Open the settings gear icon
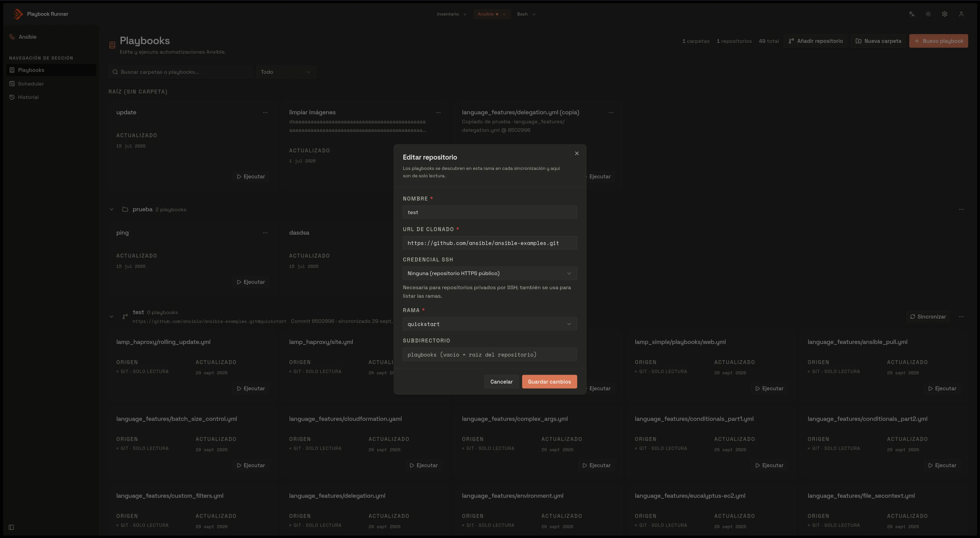 pos(945,14)
